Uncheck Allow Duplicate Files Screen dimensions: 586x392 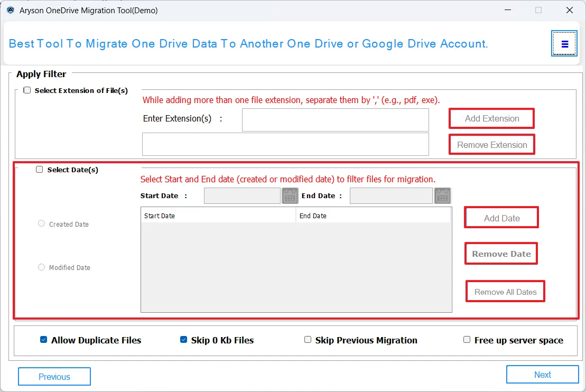click(x=44, y=340)
